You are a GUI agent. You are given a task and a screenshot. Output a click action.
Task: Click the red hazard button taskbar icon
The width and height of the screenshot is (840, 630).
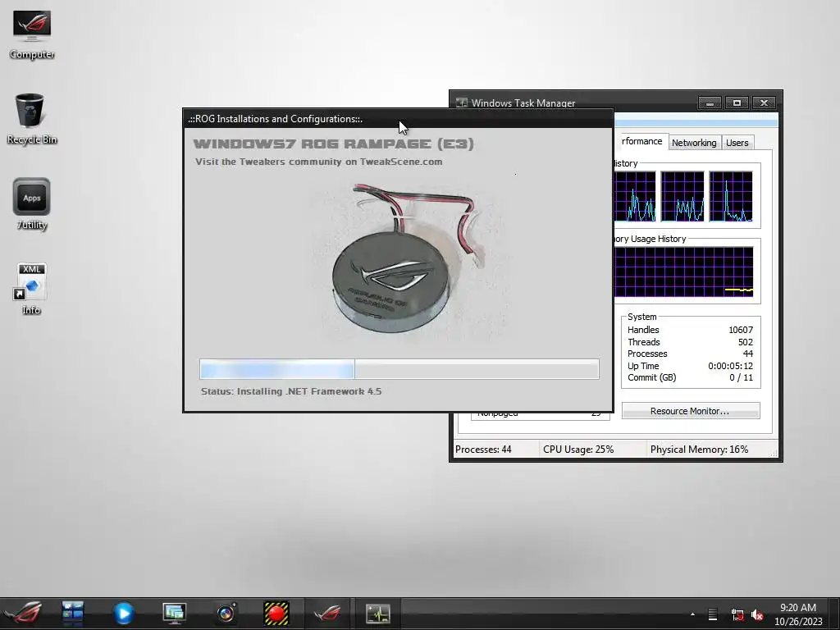tap(276, 614)
